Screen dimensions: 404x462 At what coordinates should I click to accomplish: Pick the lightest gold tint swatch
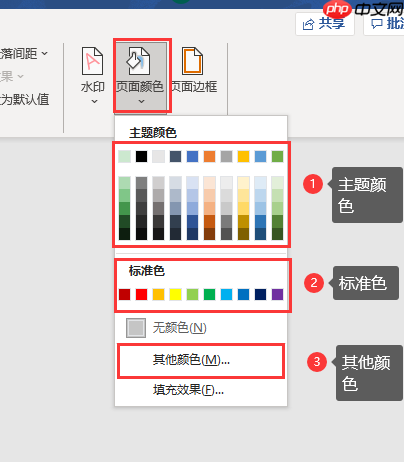[243, 183]
